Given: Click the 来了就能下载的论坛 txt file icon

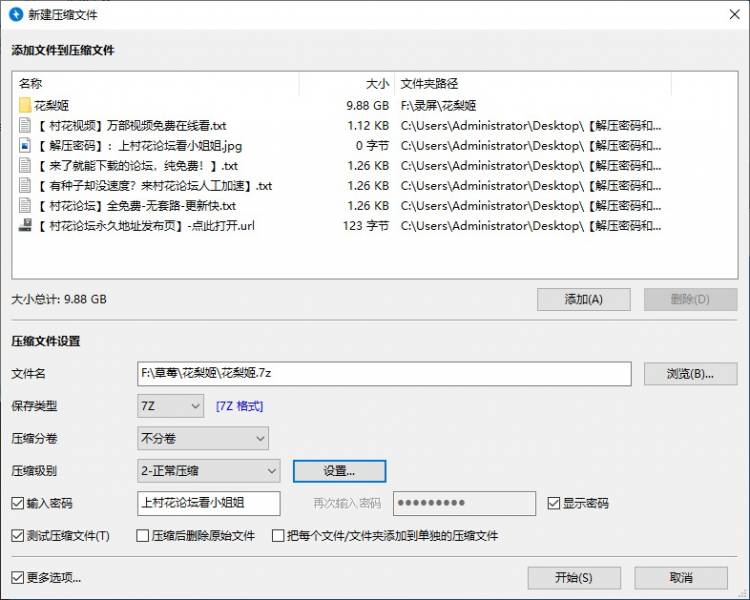Looking at the screenshot, I should [x=25, y=165].
